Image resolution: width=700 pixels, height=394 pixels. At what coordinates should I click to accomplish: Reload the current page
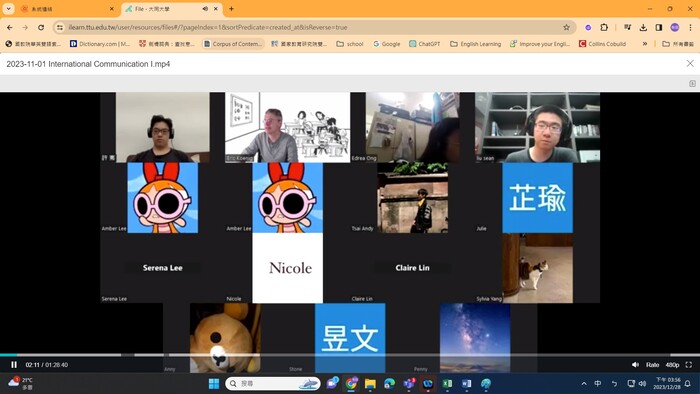(x=41, y=27)
